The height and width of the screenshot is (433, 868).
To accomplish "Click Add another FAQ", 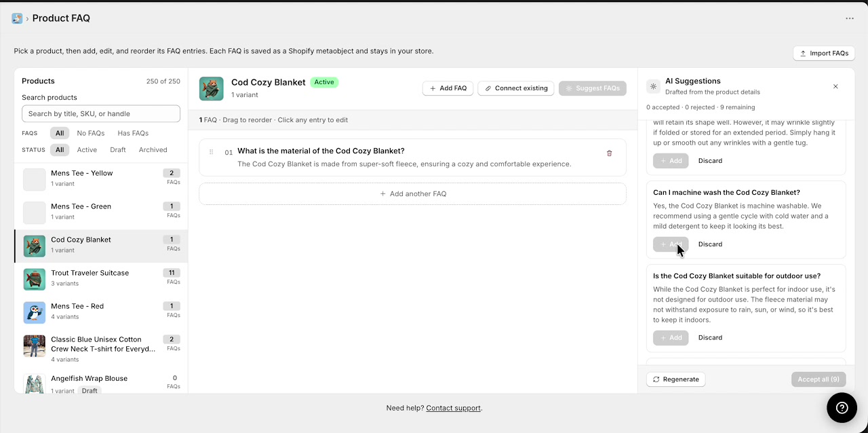I will pyautogui.click(x=412, y=193).
